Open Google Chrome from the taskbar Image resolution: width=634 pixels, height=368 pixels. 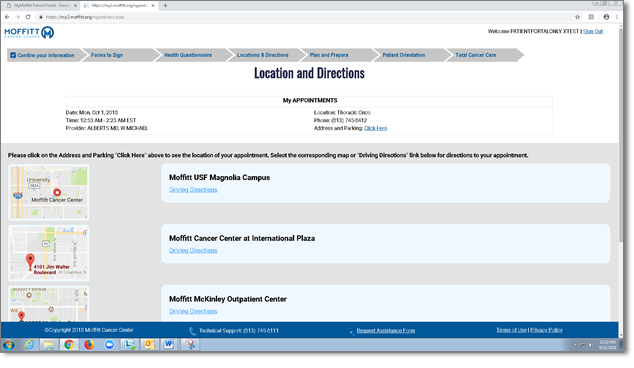pos(69,345)
